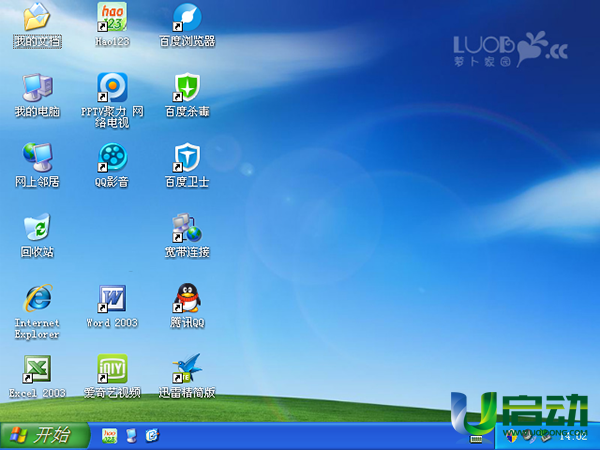Open 网上邻居 network icon
The image size is (600, 450).
37,157
